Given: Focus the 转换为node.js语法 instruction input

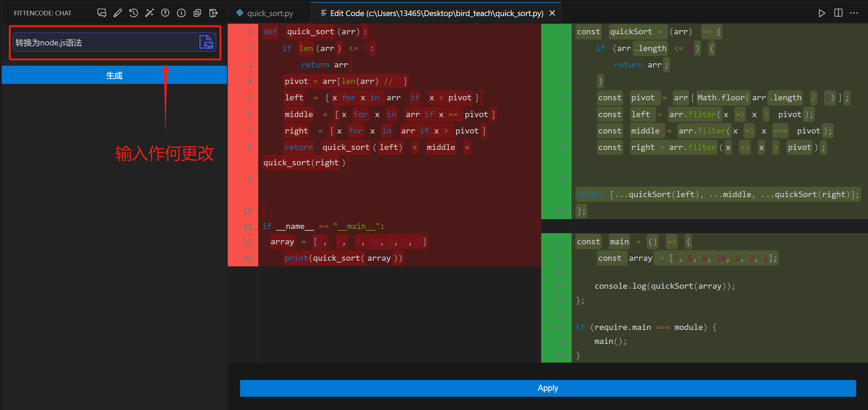Looking at the screenshot, I should (x=104, y=43).
